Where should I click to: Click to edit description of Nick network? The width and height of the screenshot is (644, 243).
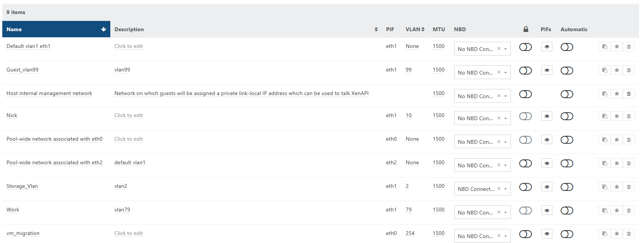(129, 116)
